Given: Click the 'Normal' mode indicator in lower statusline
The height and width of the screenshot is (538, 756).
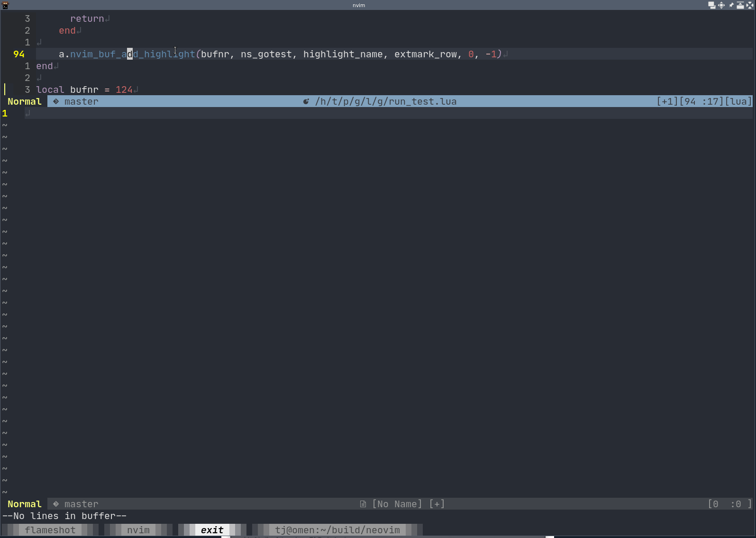Looking at the screenshot, I should [25, 504].
